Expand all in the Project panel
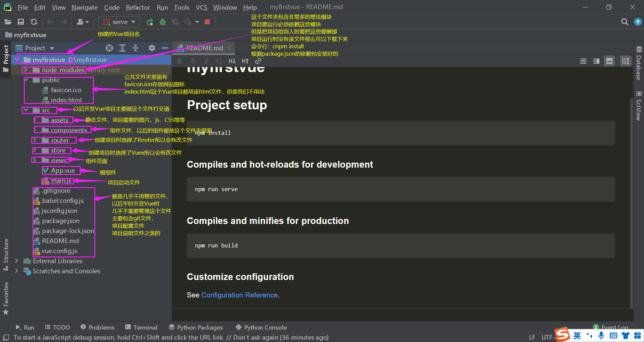This screenshot has width=644, height=342. (x=122, y=48)
